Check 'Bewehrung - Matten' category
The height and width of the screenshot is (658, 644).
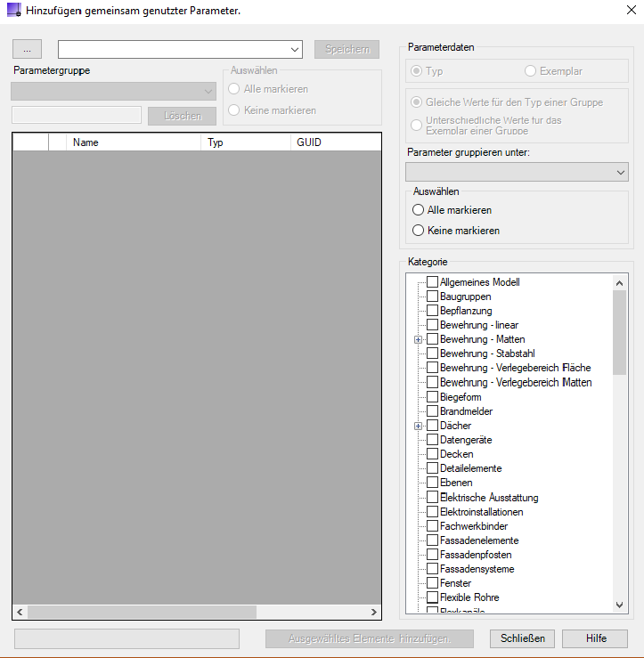point(432,339)
